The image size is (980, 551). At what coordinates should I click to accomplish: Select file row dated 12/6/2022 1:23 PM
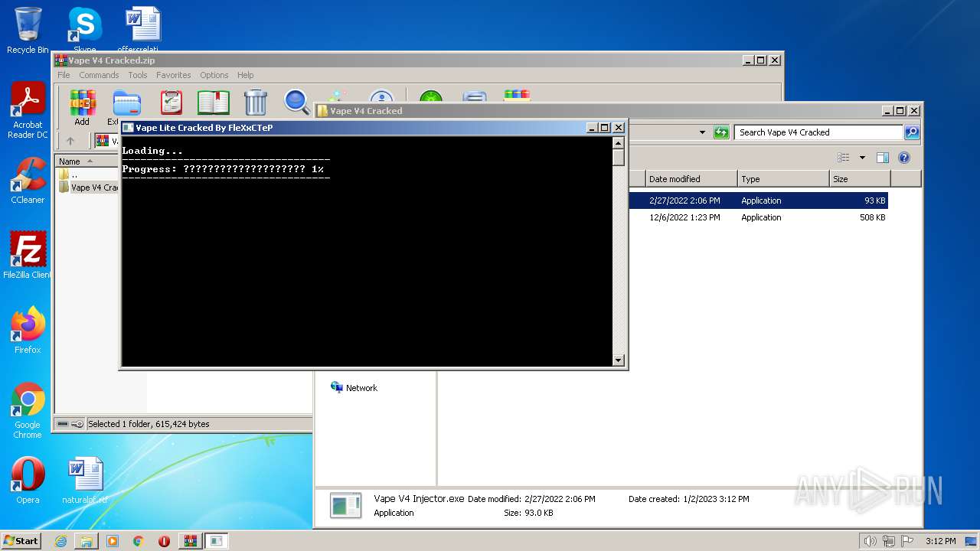click(x=758, y=217)
